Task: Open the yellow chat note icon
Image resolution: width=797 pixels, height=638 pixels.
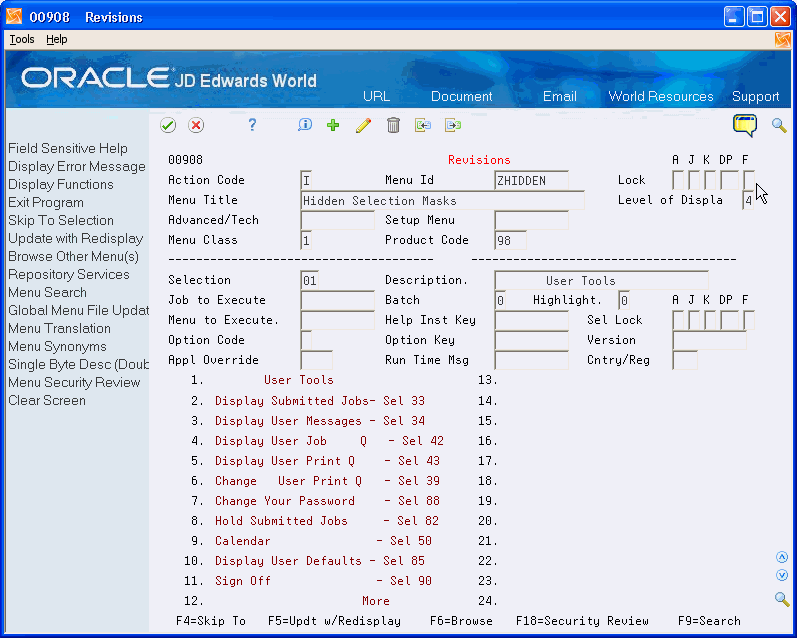Action: click(x=745, y=125)
